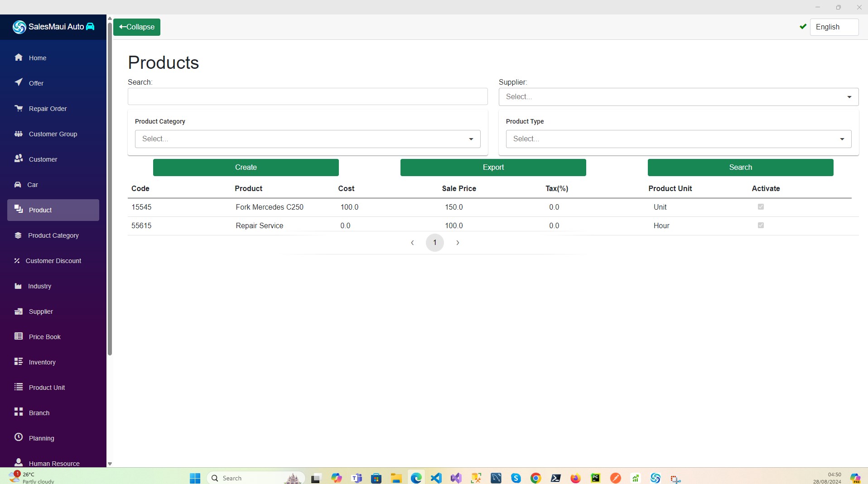
Task: Click the Collapse sidebar button
Action: (137, 27)
